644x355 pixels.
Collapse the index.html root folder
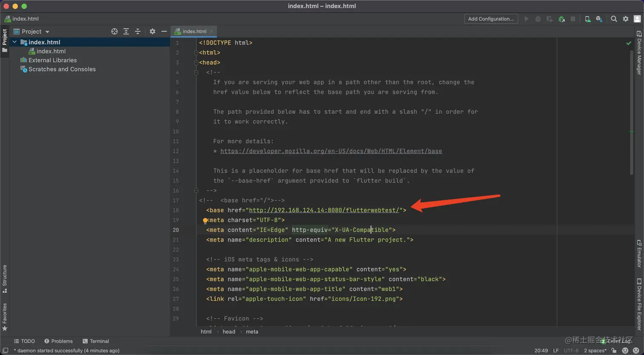tap(15, 42)
